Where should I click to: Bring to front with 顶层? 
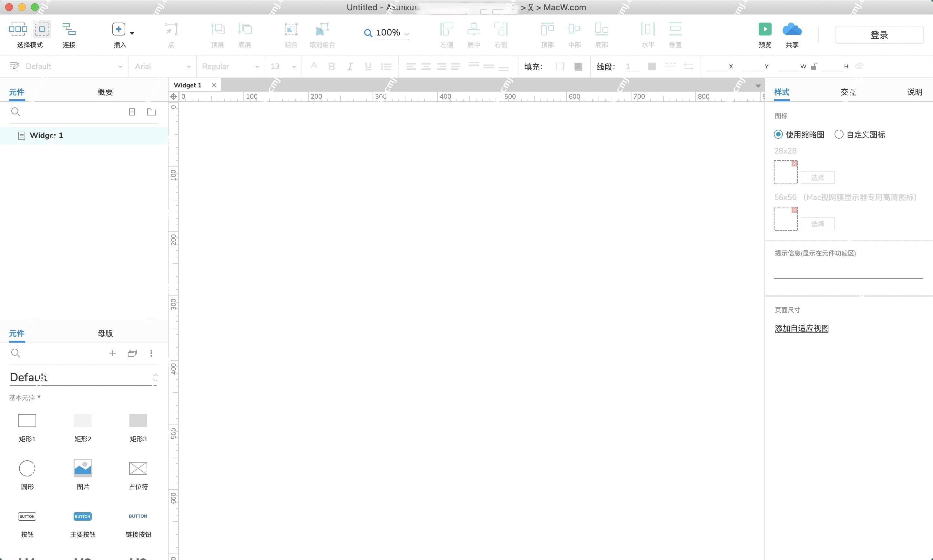point(218,29)
